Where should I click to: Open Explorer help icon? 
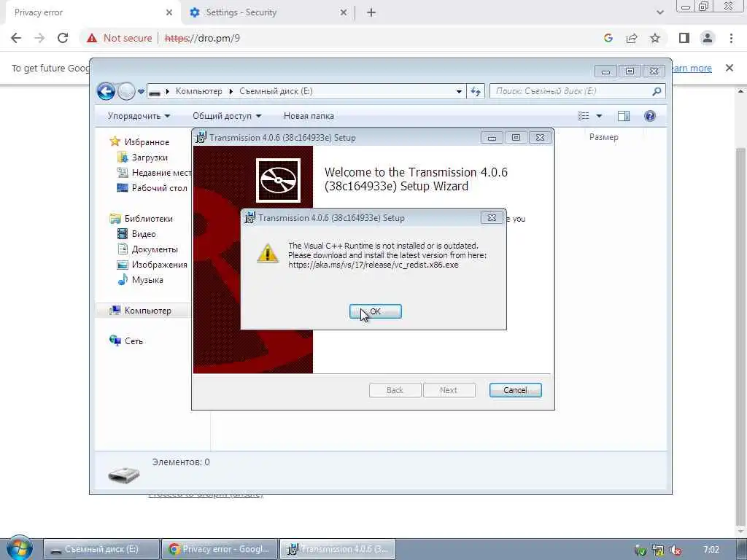(649, 116)
